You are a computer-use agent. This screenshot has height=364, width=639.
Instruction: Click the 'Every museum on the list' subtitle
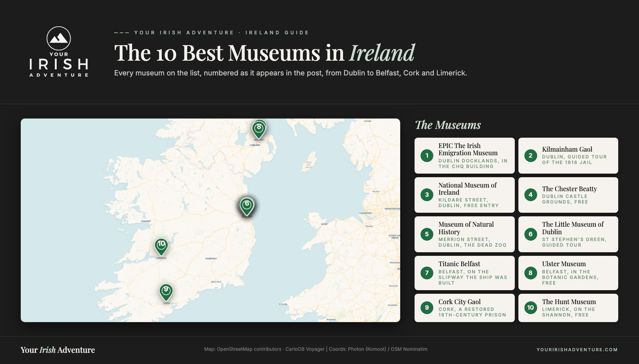[290, 73]
